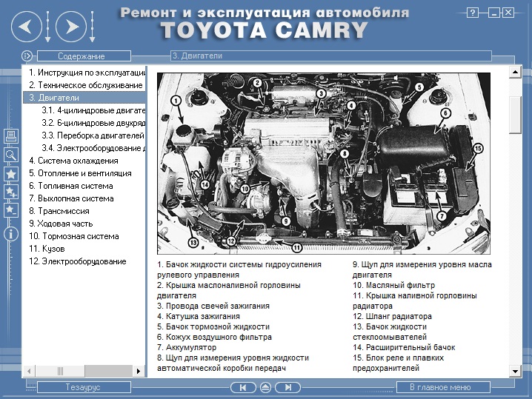Open 8. Трансмиссия chapter
This screenshot has width=532, height=399.
[x=59, y=210]
